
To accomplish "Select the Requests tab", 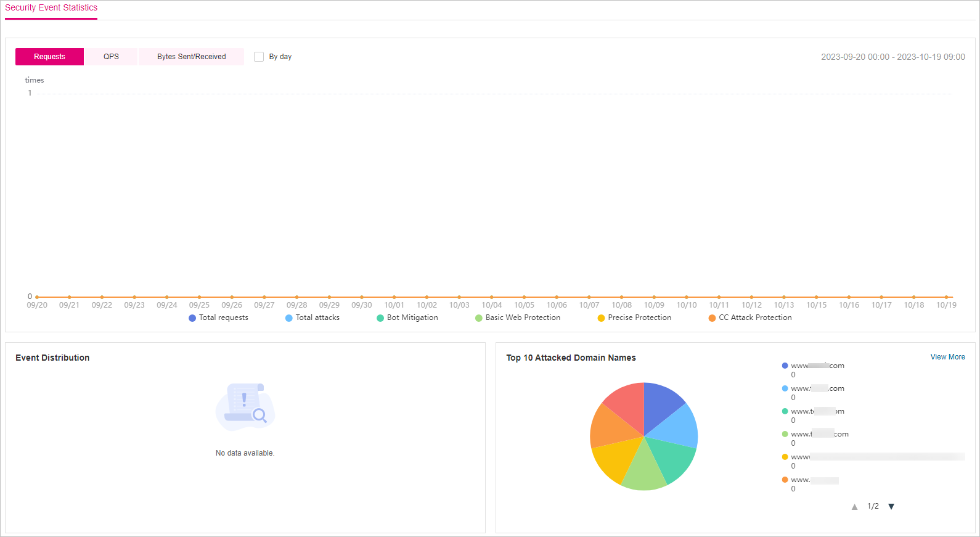I will click(x=49, y=57).
